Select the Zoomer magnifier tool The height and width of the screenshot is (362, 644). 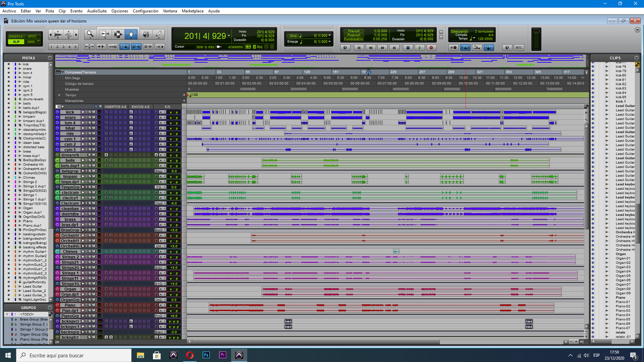coord(90,34)
